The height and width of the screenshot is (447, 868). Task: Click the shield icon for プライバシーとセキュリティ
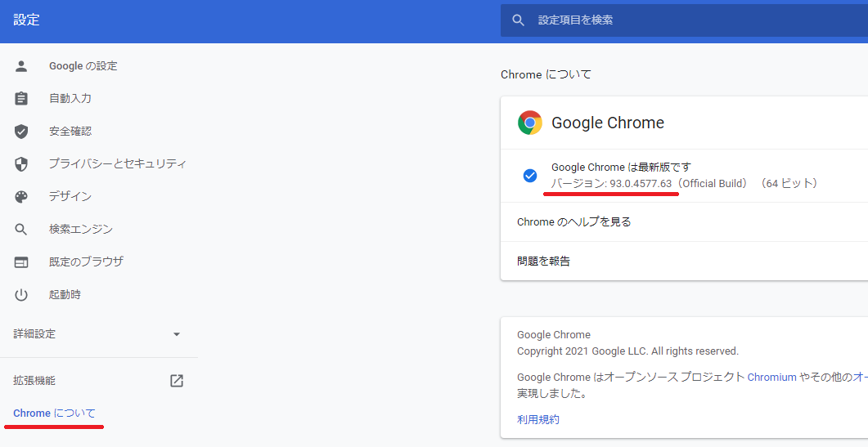point(21,163)
